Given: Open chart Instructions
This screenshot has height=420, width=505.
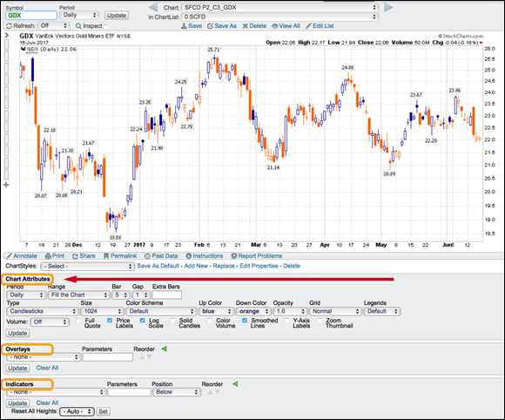Looking at the screenshot, I should (205, 256).
